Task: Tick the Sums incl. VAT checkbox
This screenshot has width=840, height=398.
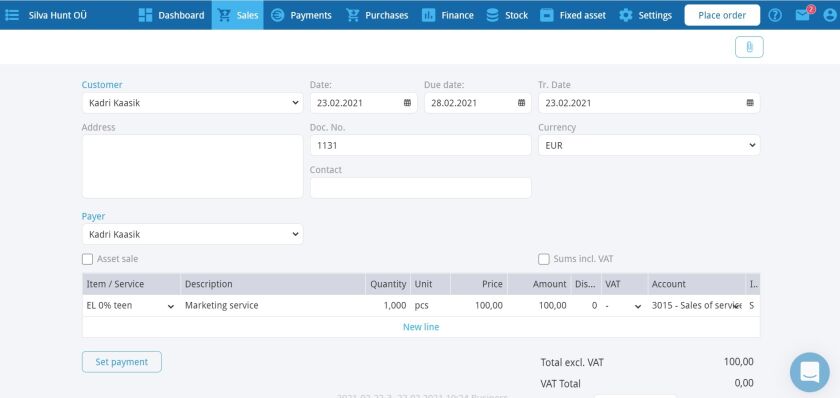Action: [x=544, y=259]
